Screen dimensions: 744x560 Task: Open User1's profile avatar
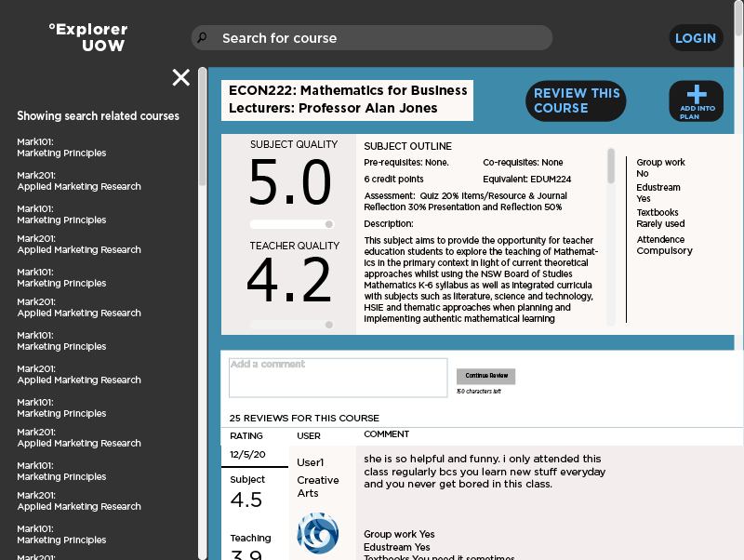318,533
